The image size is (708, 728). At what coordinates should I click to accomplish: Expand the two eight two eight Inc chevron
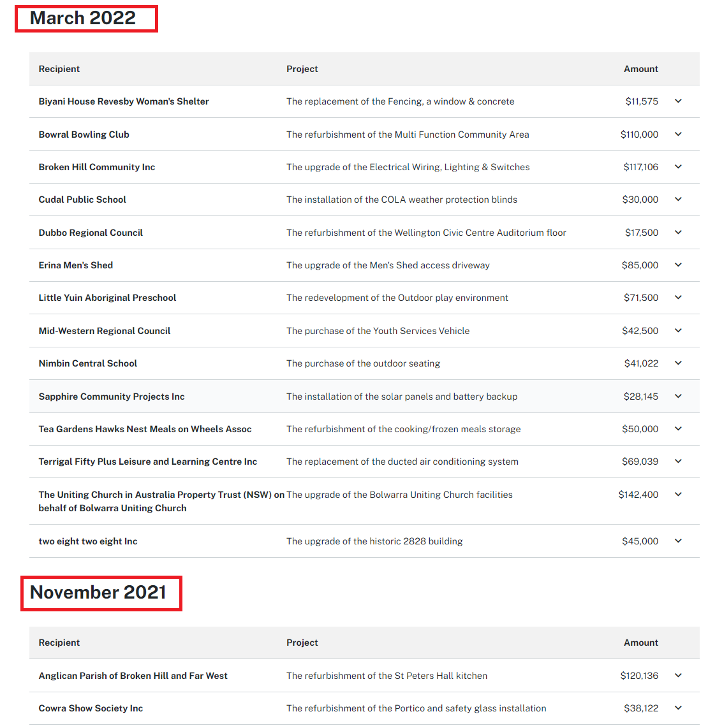point(678,541)
